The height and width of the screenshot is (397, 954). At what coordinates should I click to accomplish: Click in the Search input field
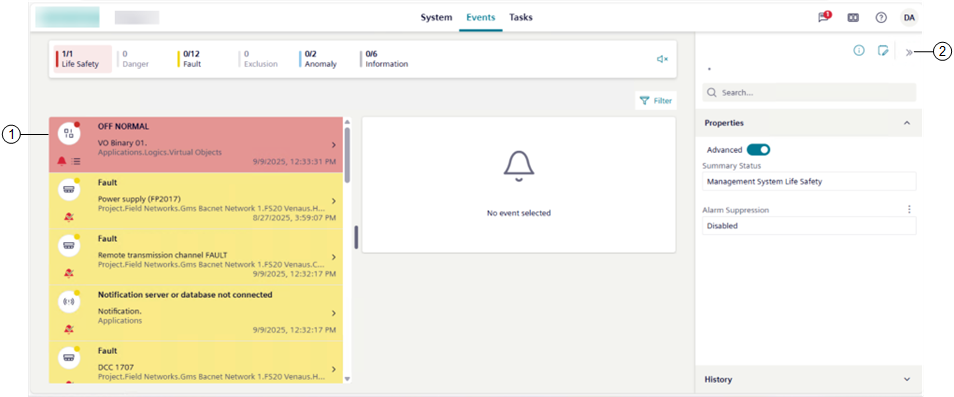(x=809, y=93)
